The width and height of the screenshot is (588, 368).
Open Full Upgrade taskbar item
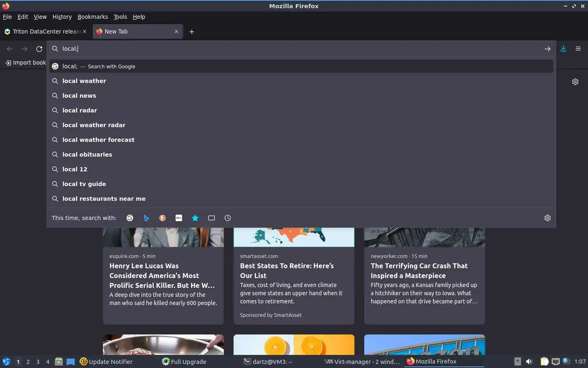(184, 361)
